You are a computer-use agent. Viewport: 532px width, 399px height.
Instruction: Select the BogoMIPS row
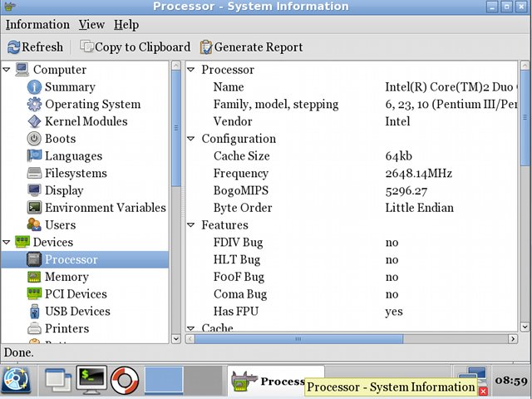point(352,190)
